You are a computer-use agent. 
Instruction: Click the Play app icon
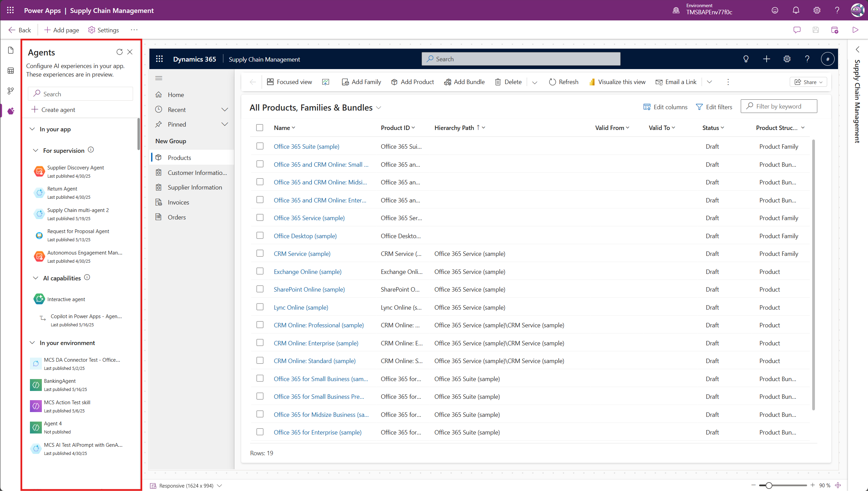coord(855,30)
